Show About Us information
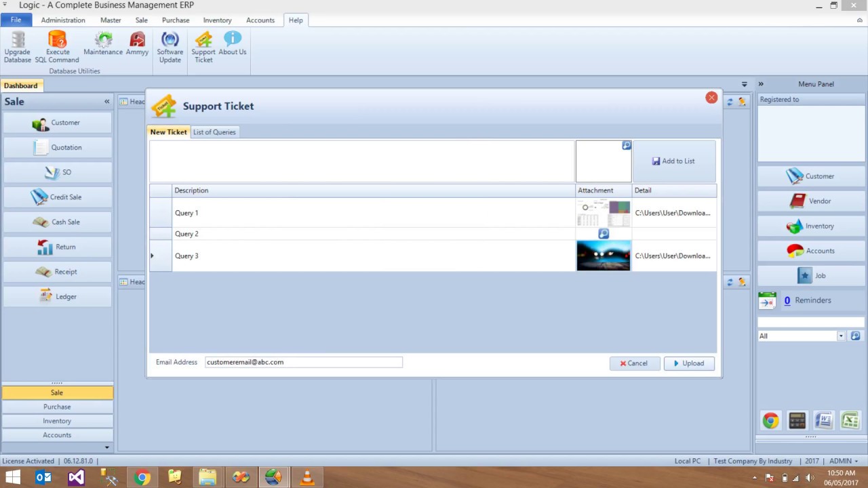Viewport: 868px width, 488px height. (x=233, y=43)
